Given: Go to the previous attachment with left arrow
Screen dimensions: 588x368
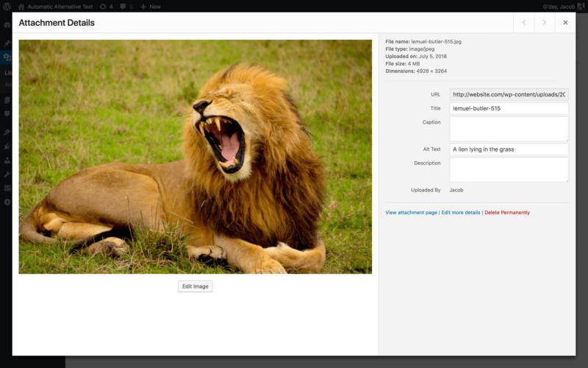Looking at the screenshot, I should [523, 23].
